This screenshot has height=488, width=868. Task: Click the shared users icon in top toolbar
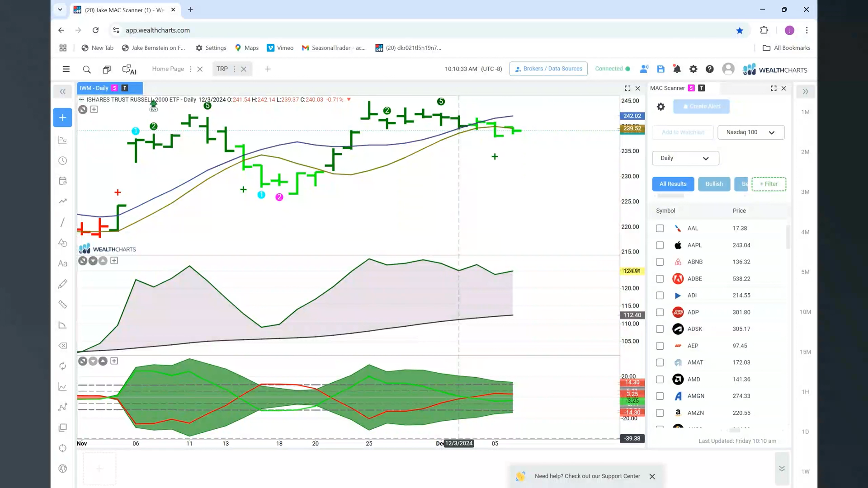(644, 69)
